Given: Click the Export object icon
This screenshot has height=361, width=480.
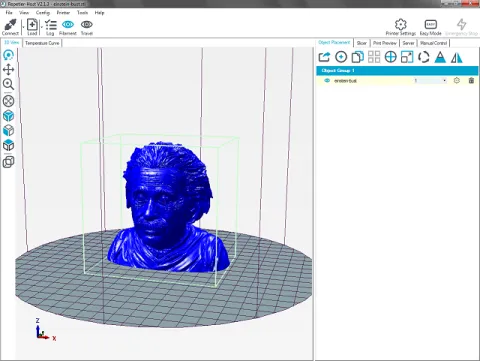Looking at the screenshot, I should [324, 57].
